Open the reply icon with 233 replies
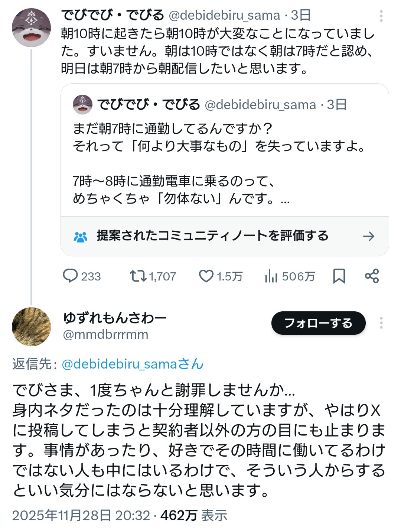 click(70, 276)
